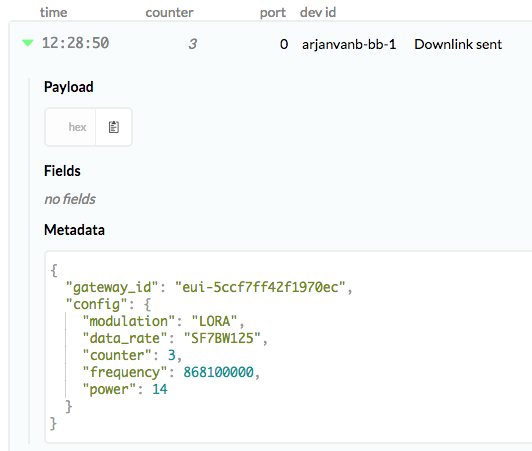Open device arjanvanb-bb-1
The width and height of the screenshot is (532, 451).
pos(349,44)
